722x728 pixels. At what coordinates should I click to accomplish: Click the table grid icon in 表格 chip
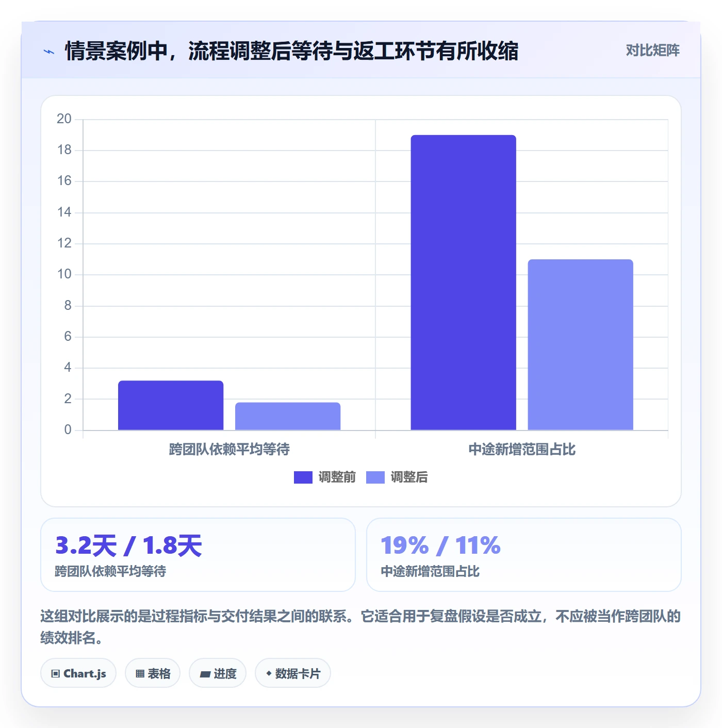(140, 674)
